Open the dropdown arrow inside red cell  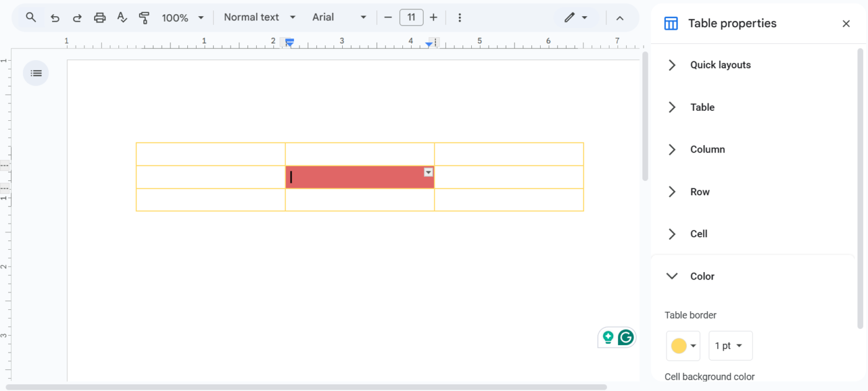click(428, 172)
